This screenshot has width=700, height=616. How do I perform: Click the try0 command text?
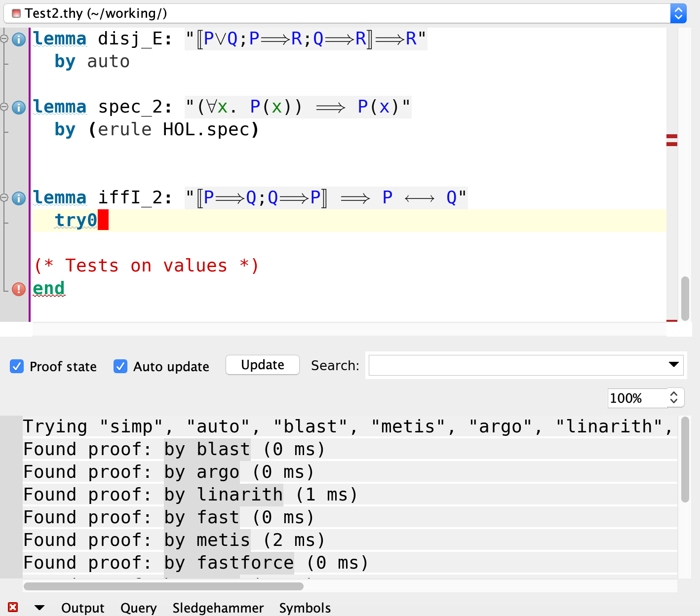click(76, 220)
